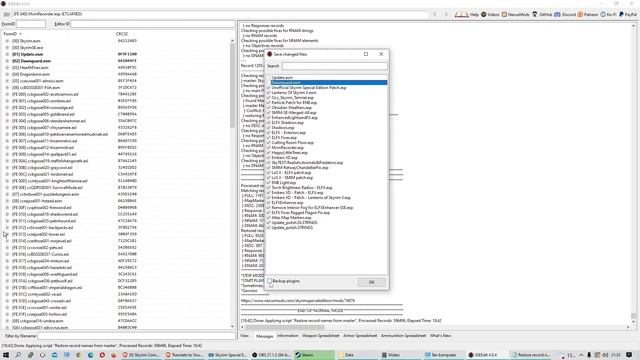Open the What's New tab

tap(440, 336)
